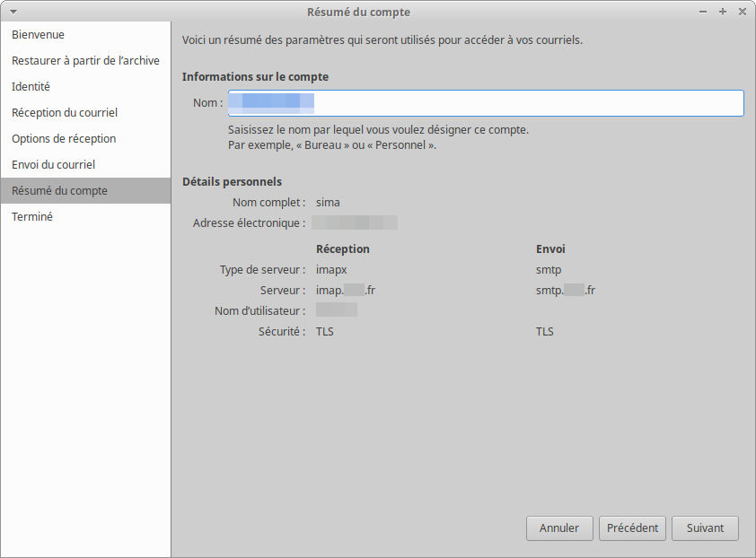756x558 pixels.
Task: Click Suivant to continue
Action: [x=705, y=528]
